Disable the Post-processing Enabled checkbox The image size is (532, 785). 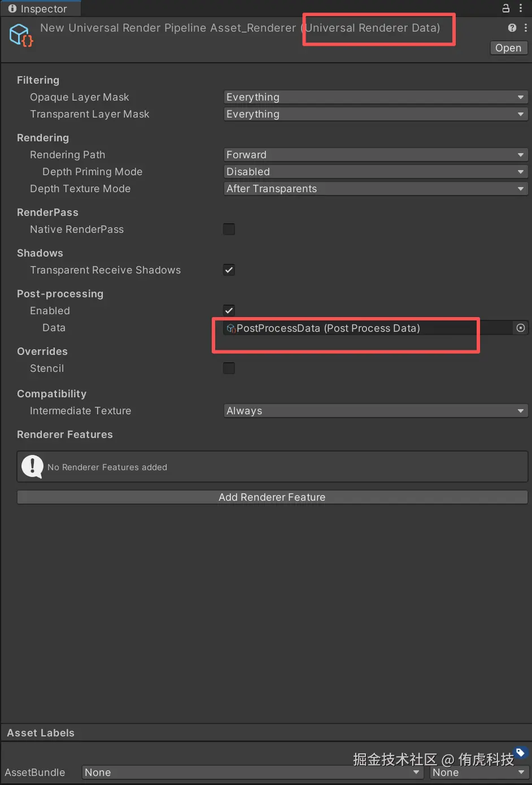(229, 310)
